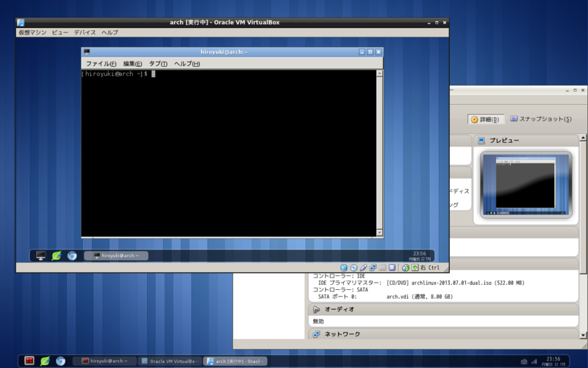The image size is (588, 368).
Task: Click the arch.vdi (通常, 8.00 GB) entry
Action: pyautogui.click(x=420, y=297)
